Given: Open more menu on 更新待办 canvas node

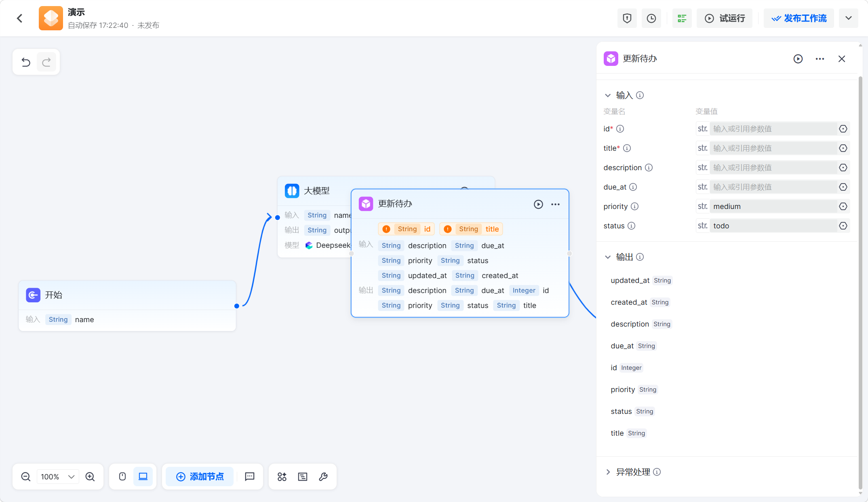Looking at the screenshot, I should (x=556, y=205).
